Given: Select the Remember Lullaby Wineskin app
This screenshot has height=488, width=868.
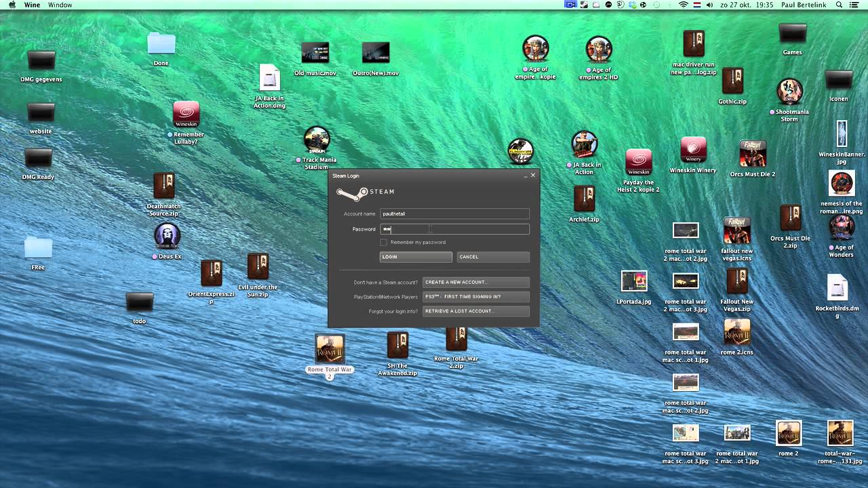Looking at the screenshot, I should pos(186,115).
